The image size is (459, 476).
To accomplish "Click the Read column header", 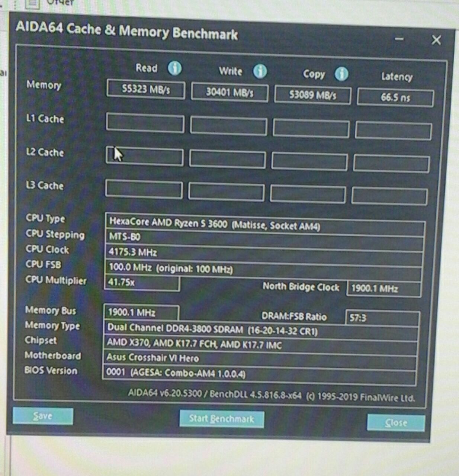I will (147, 68).
